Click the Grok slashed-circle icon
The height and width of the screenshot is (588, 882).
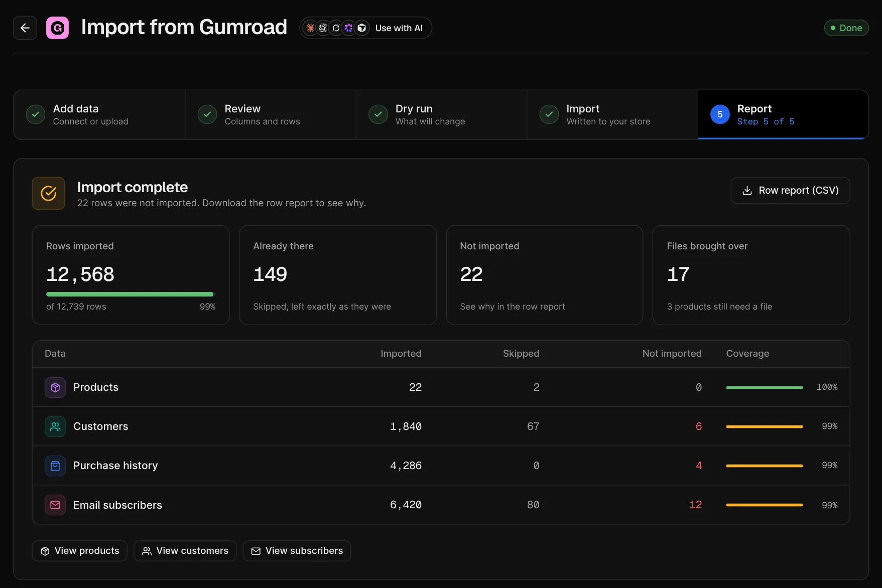pyautogui.click(x=336, y=28)
